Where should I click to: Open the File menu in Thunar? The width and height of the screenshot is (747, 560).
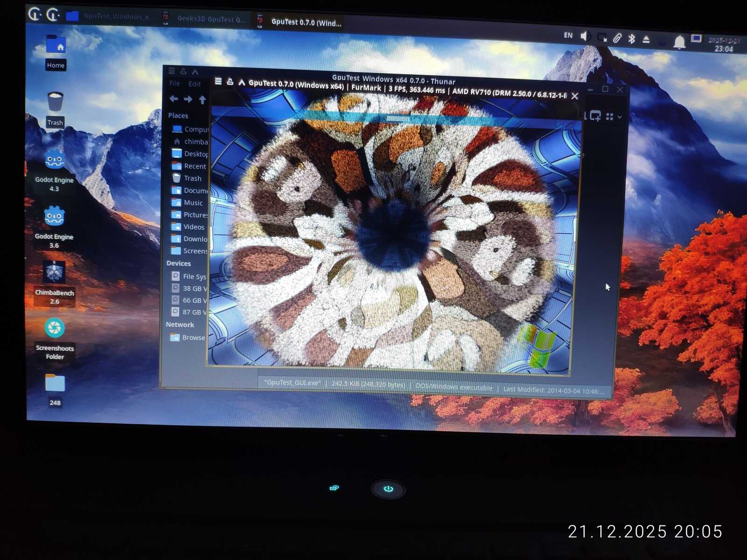point(175,84)
